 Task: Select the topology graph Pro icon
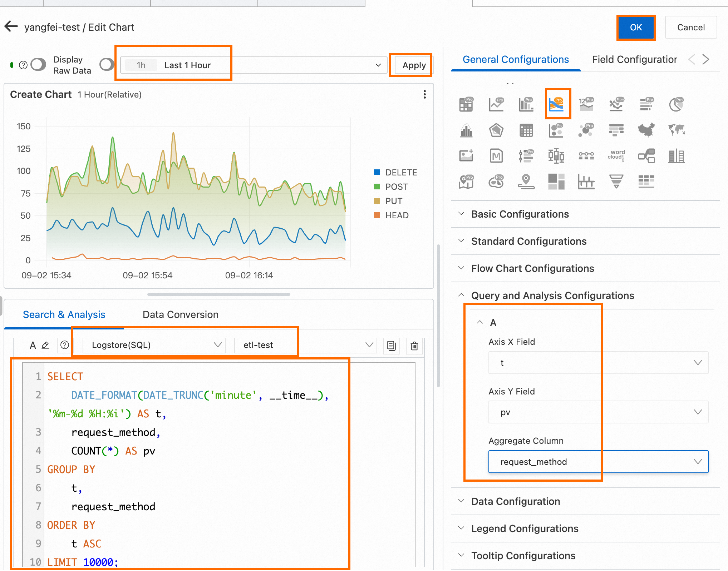(x=586, y=130)
